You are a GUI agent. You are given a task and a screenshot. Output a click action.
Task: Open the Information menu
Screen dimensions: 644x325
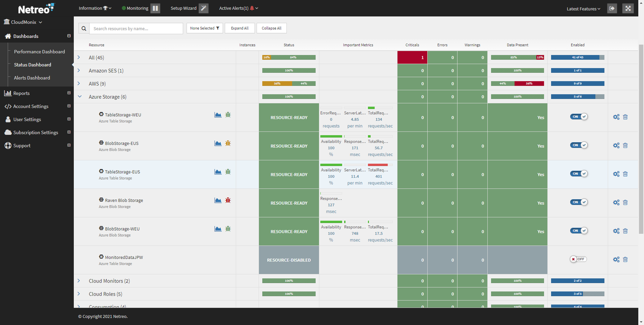point(95,8)
